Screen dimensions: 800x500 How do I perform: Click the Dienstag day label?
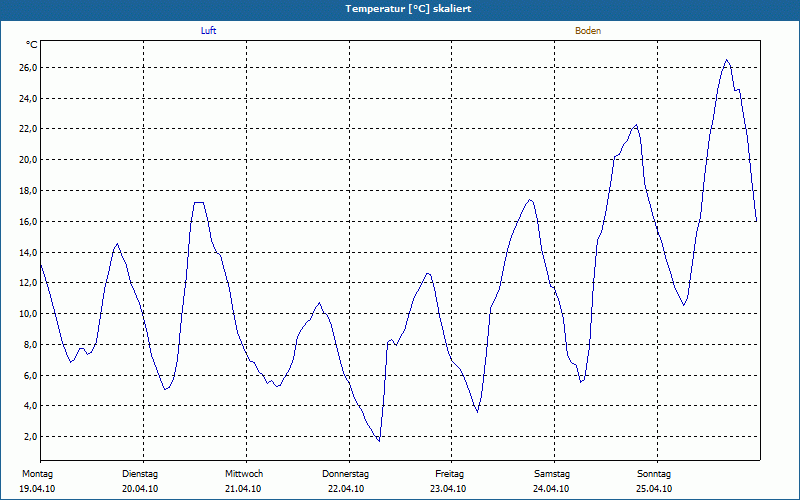140,474
